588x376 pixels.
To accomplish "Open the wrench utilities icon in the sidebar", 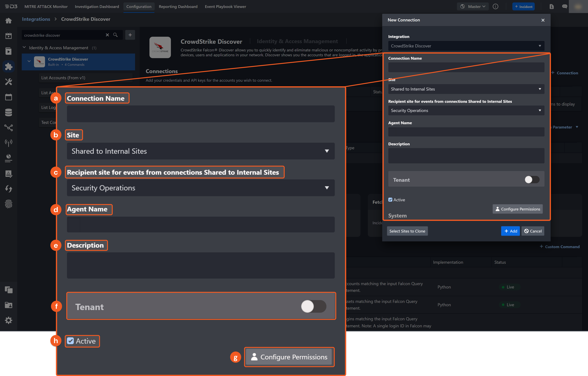I will coord(9,82).
